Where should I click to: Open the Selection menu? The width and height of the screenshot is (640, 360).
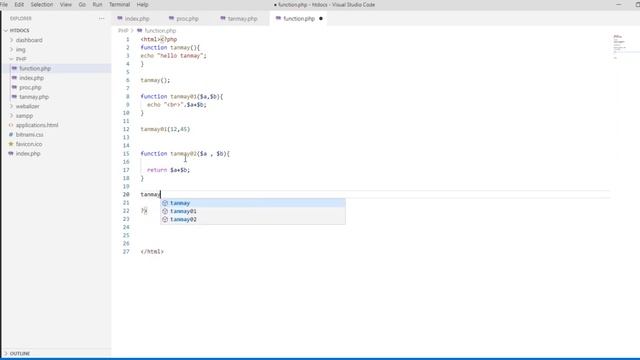pos(42,4)
